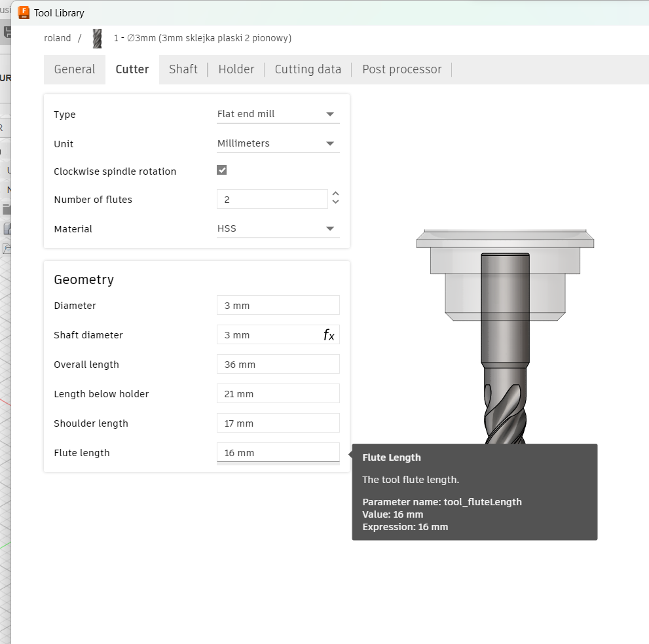
Task: Click the fx expression icon for Shaft diameter
Action: pyautogui.click(x=329, y=334)
